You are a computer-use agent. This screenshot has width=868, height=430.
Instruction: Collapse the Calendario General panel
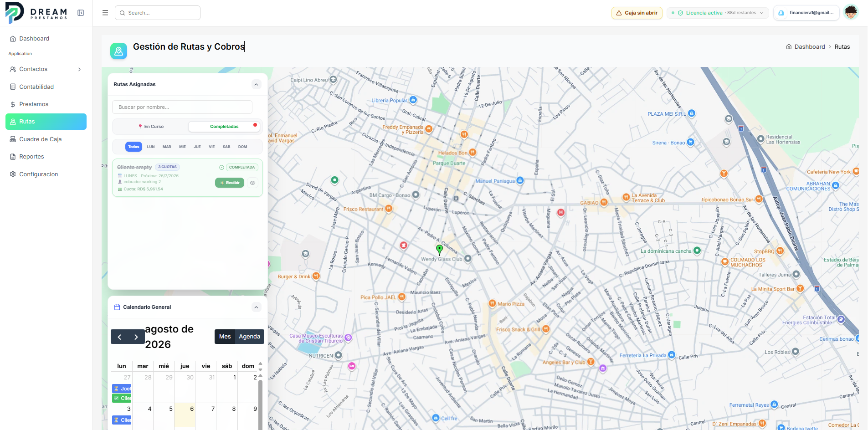[x=257, y=307]
